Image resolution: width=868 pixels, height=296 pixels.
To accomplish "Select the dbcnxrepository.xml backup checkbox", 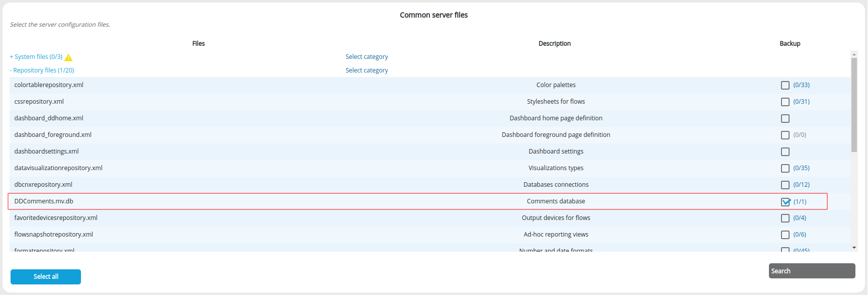I will [x=785, y=185].
